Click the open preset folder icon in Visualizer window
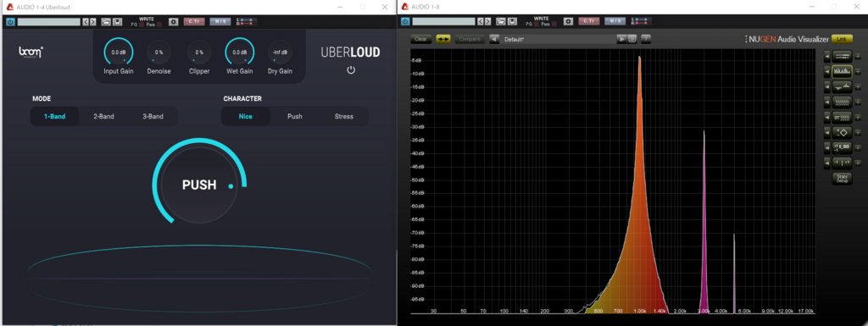Image resolution: width=868 pixels, height=326 pixels. tap(501, 21)
